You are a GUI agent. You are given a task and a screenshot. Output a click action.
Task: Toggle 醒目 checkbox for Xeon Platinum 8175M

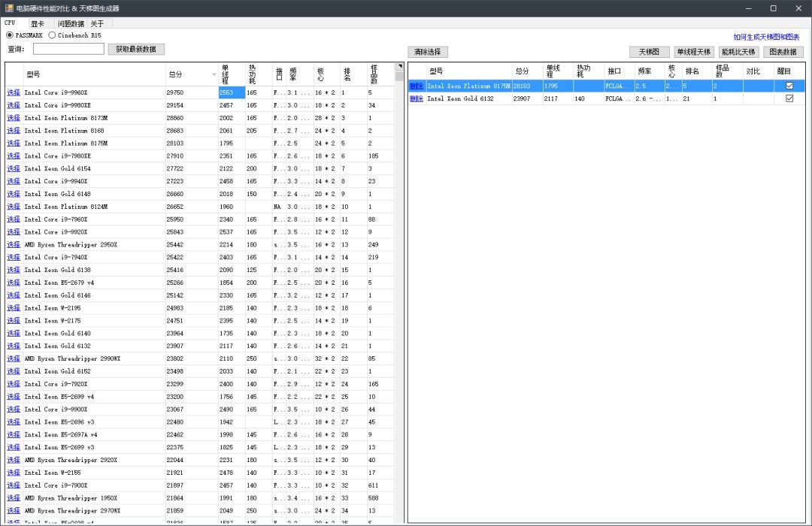pos(789,86)
